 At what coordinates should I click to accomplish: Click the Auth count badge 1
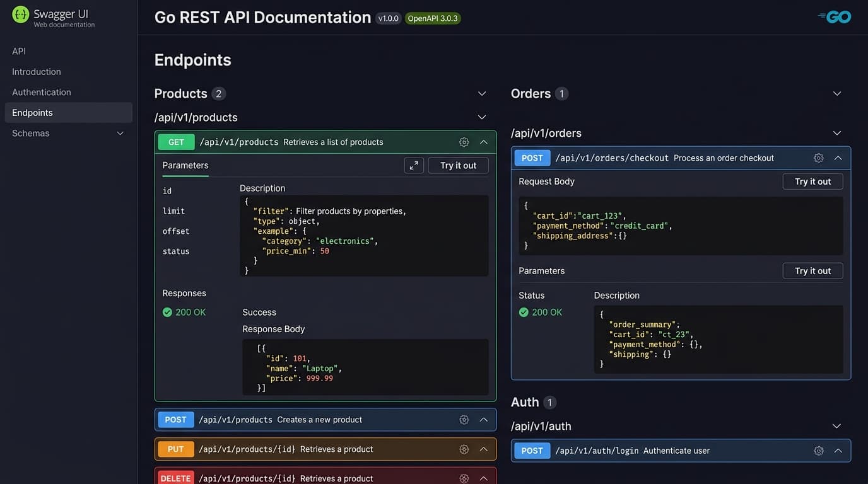coord(549,402)
